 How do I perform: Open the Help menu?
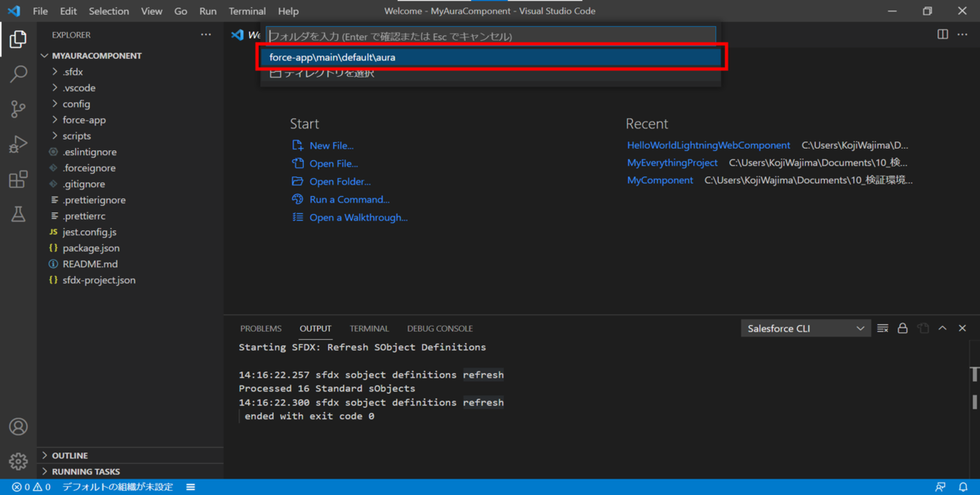click(288, 11)
